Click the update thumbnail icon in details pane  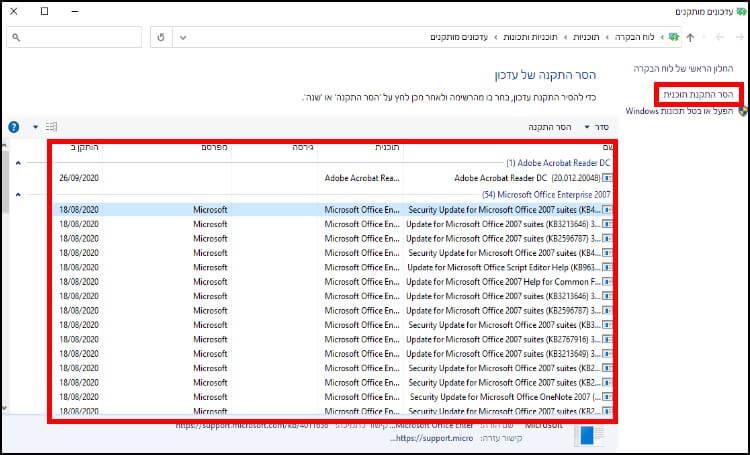590,436
